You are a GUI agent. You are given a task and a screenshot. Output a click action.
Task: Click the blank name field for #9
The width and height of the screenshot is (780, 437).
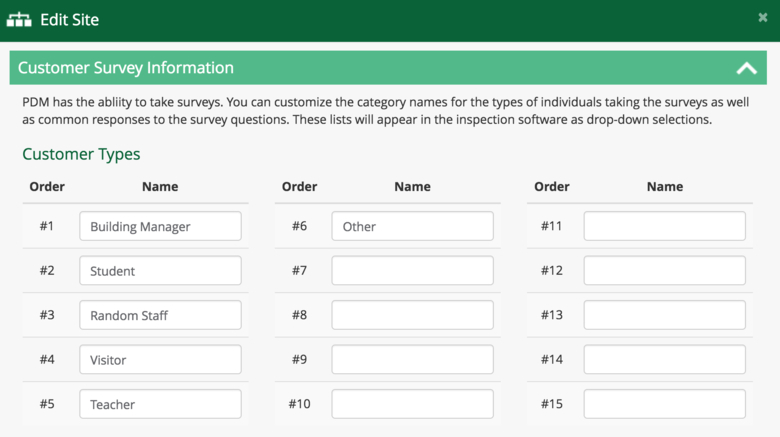(x=412, y=360)
